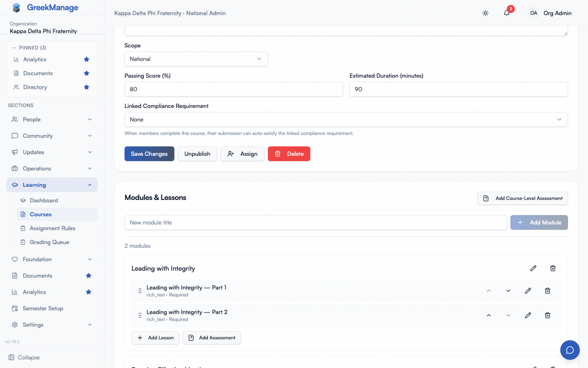Add Course-Level Assessment
This screenshot has height=368, width=588.
(523, 198)
